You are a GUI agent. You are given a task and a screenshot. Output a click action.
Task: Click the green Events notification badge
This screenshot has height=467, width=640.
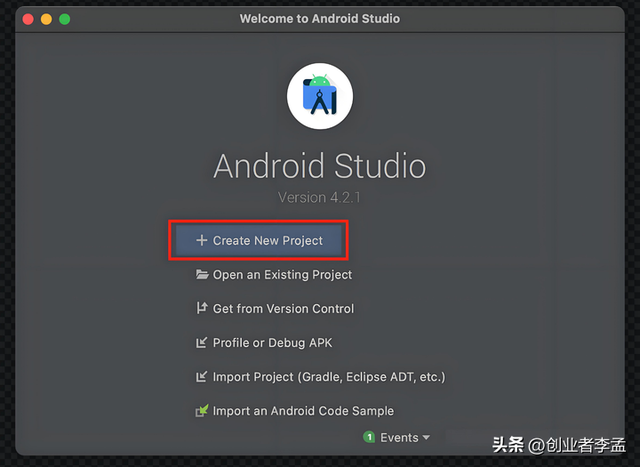click(x=369, y=437)
